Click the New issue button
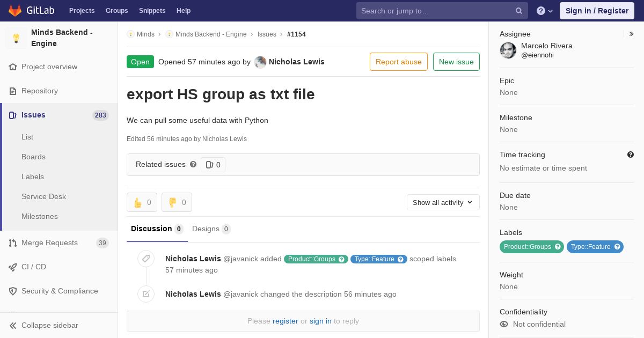The height and width of the screenshot is (338, 644). 456,62
